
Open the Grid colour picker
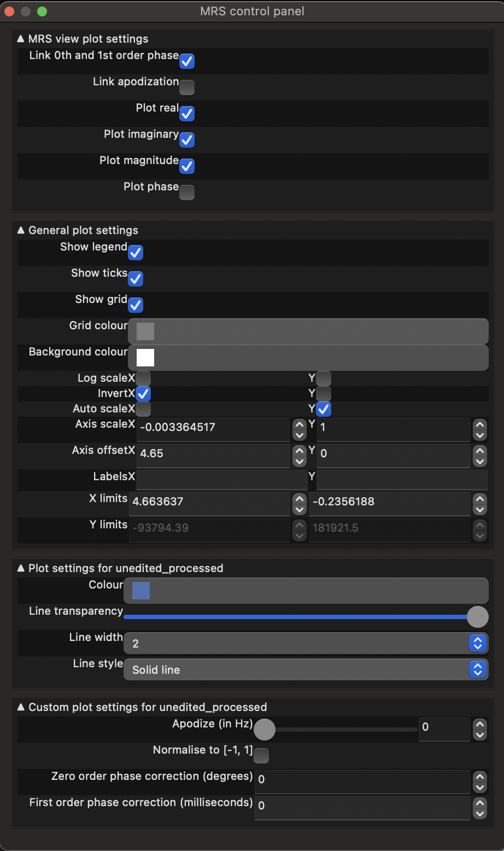[145, 331]
